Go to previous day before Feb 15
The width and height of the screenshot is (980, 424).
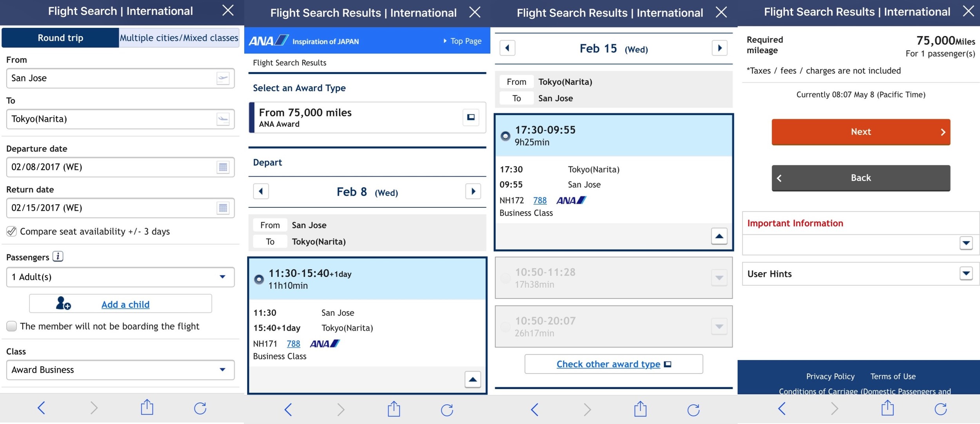[507, 48]
